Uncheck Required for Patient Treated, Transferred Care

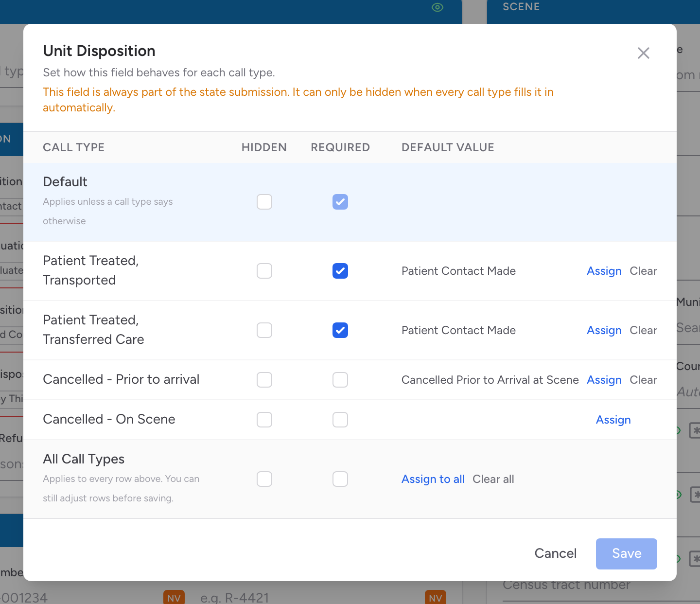click(x=340, y=330)
